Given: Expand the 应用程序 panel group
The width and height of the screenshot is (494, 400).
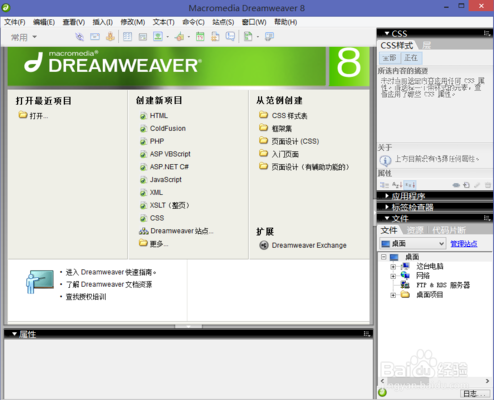Looking at the screenshot, I should (x=387, y=196).
